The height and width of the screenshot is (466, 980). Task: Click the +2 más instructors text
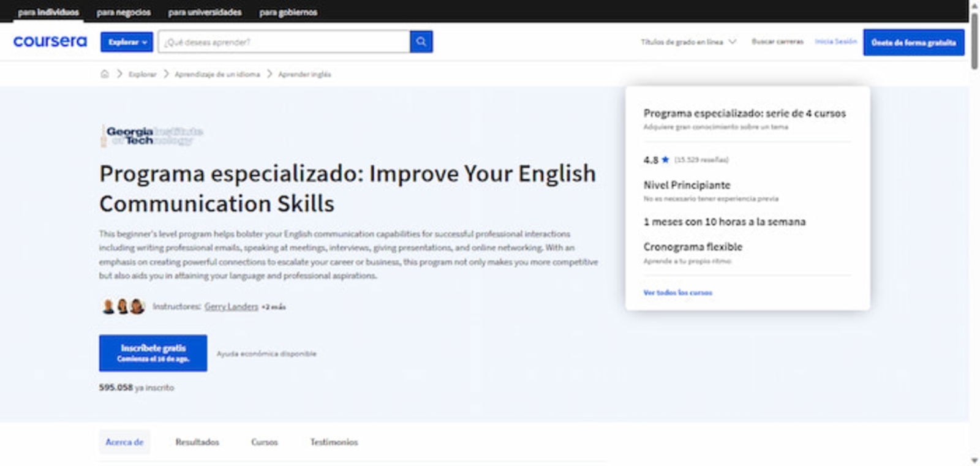[274, 307]
